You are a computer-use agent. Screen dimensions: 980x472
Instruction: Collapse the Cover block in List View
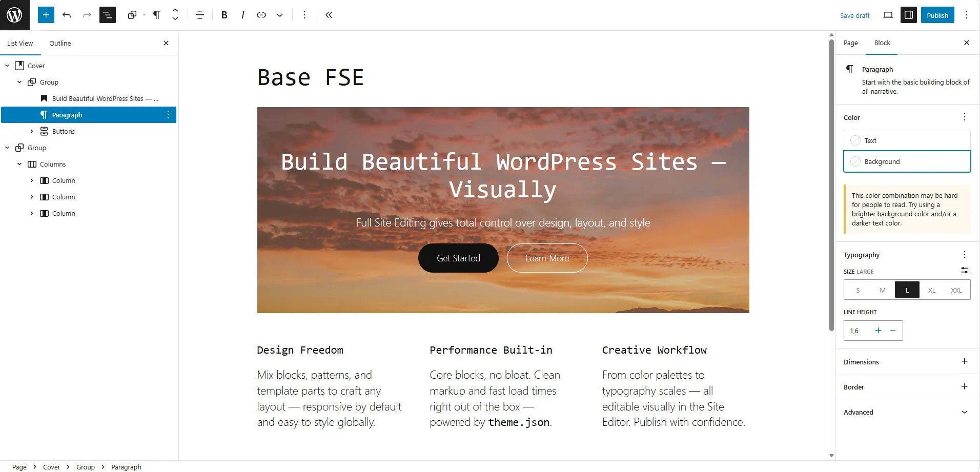(7, 65)
